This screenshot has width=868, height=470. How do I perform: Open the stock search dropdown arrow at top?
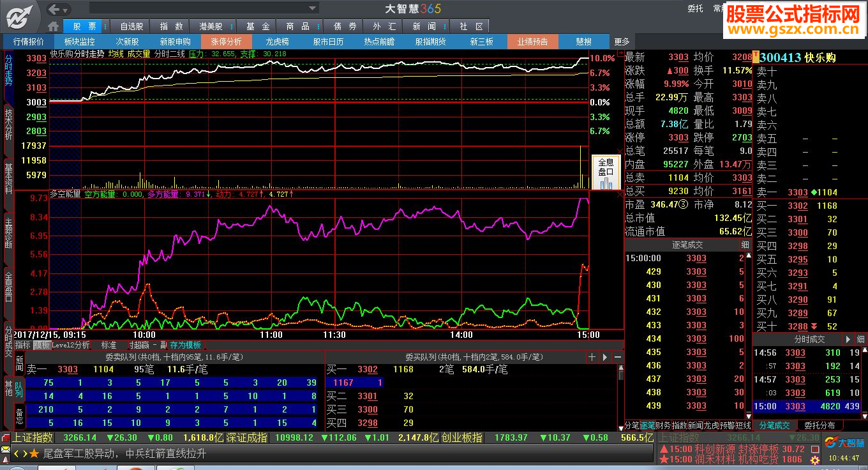coord(313,8)
